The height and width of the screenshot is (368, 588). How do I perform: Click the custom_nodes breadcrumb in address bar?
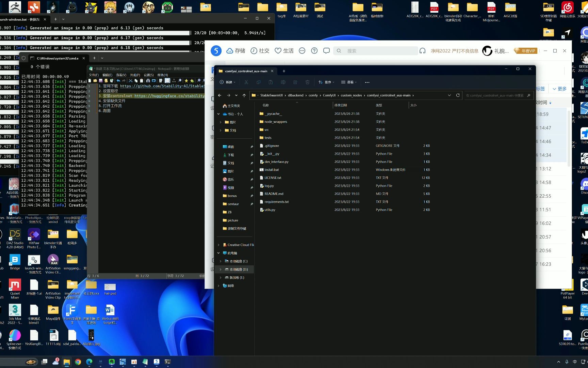click(351, 95)
